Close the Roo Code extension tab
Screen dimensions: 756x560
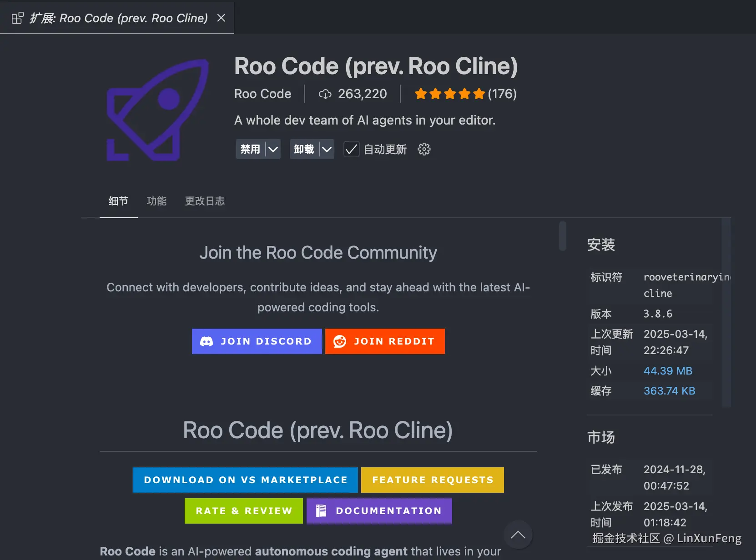221,18
